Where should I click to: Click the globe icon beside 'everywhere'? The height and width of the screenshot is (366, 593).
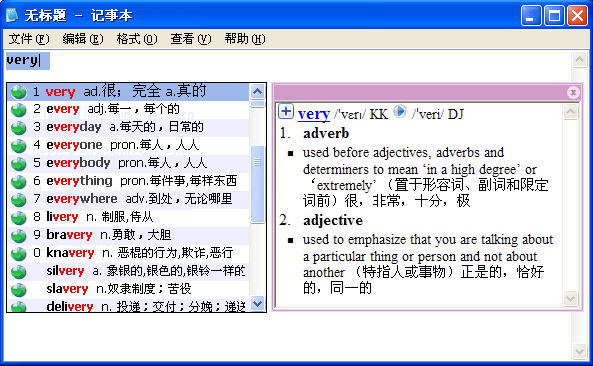(18, 200)
